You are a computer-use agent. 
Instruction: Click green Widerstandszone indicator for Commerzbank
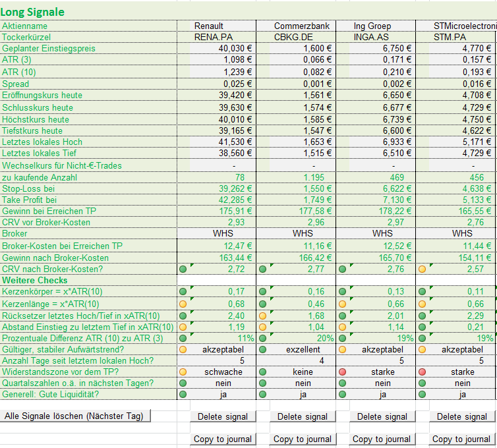click(263, 372)
